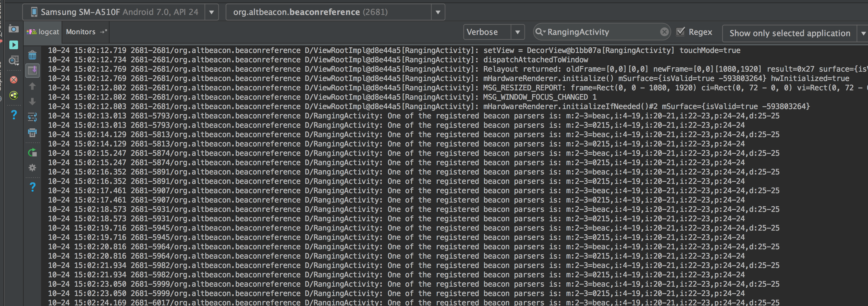The width and height of the screenshot is (868, 306).
Task: Restart logcat with the green arrow icon
Action: tap(32, 152)
